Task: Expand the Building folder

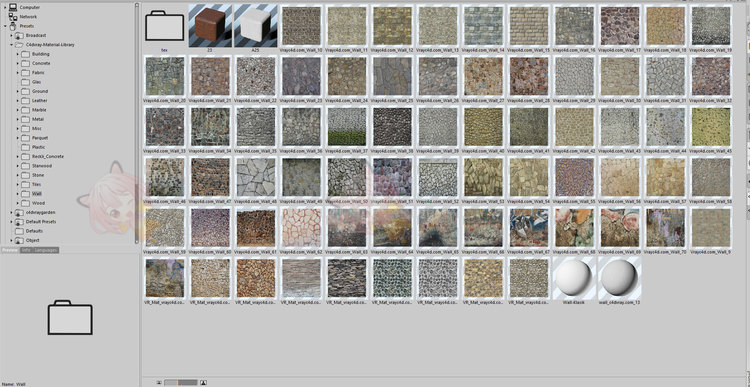Action: coord(18,54)
